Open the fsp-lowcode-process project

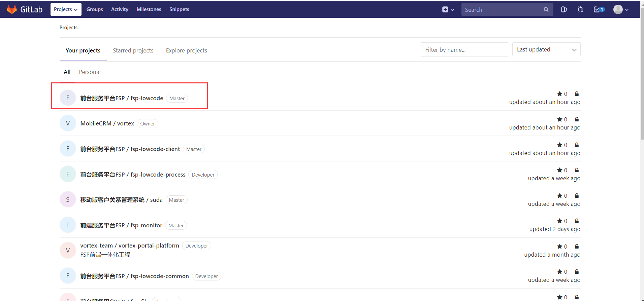133,175
